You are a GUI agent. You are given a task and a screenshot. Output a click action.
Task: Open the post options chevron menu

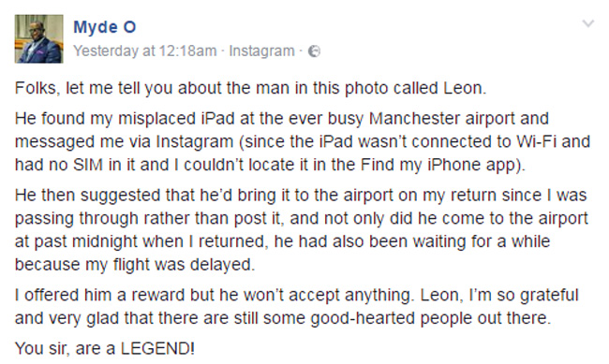588,24
